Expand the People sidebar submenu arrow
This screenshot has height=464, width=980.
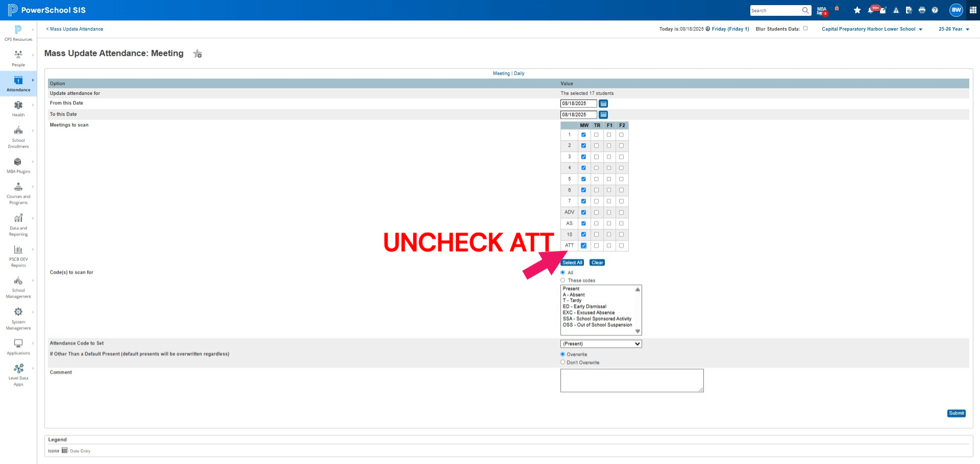point(33,55)
